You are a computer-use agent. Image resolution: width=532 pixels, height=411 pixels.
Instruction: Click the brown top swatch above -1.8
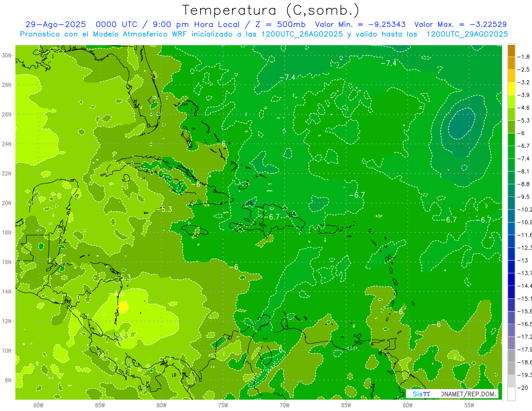coord(511,51)
